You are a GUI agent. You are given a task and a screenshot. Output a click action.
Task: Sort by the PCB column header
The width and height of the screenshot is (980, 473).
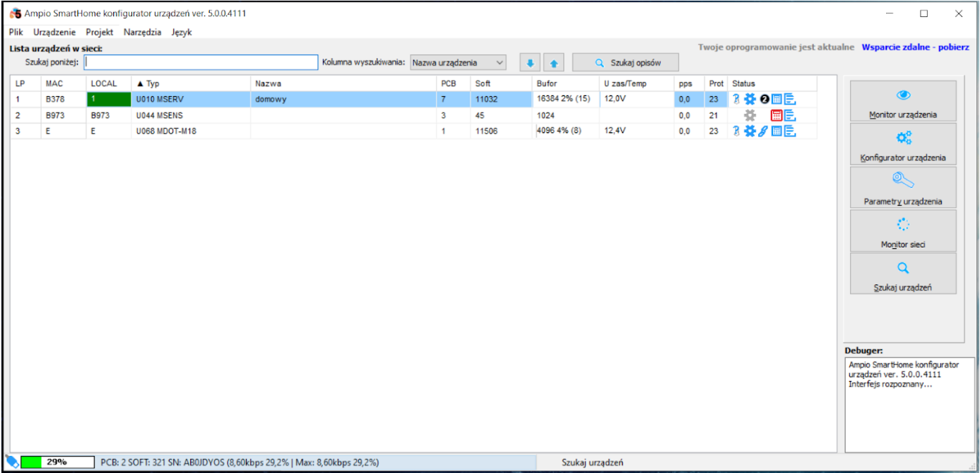pyautogui.click(x=454, y=83)
